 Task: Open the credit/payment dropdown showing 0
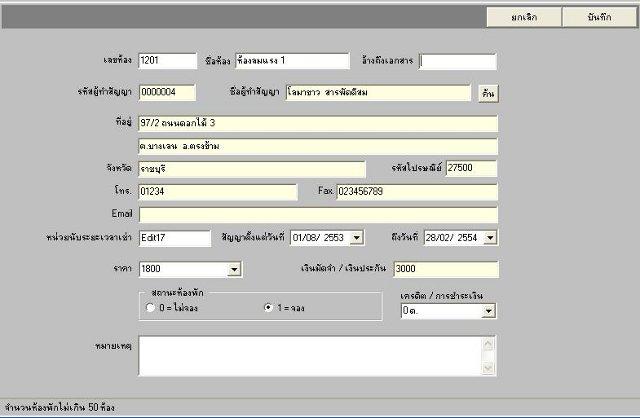(x=488, y=311)
